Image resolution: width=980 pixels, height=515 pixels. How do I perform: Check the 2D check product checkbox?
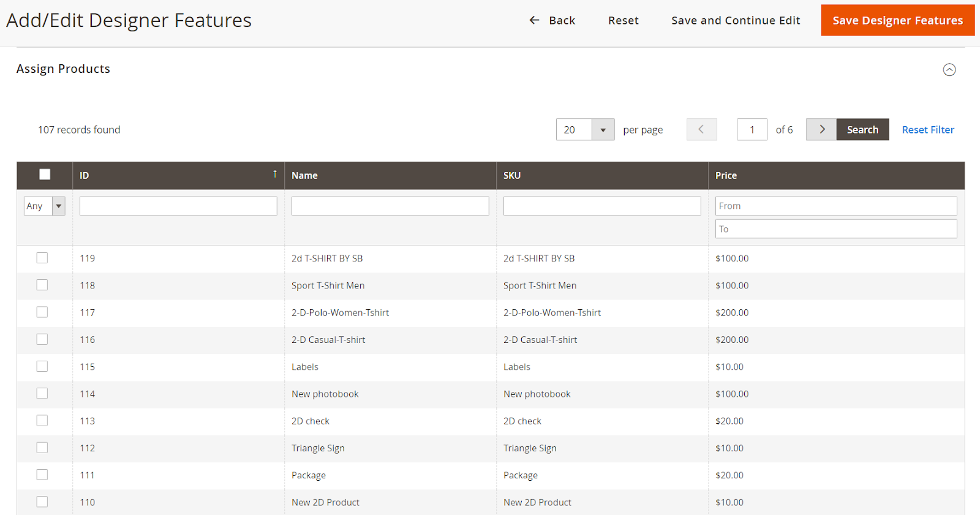click(42, 421)
